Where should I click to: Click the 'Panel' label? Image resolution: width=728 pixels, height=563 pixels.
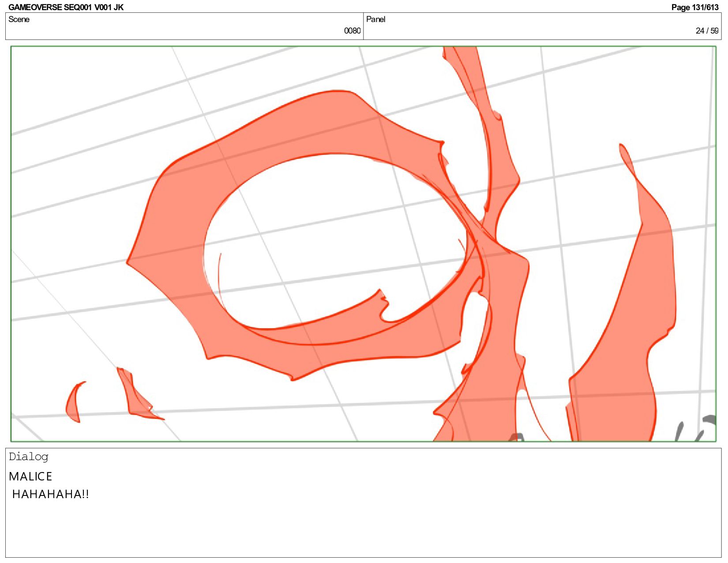[376, 19]
